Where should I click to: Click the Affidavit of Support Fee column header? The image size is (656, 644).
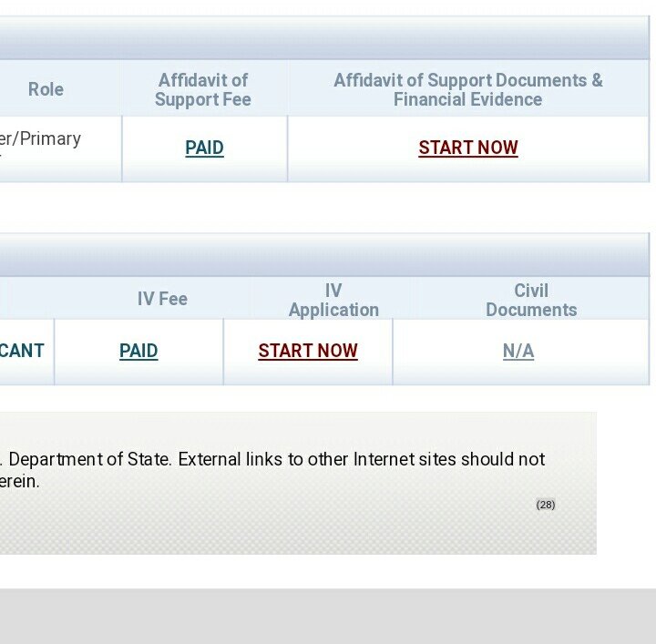(x=203, y=89)
